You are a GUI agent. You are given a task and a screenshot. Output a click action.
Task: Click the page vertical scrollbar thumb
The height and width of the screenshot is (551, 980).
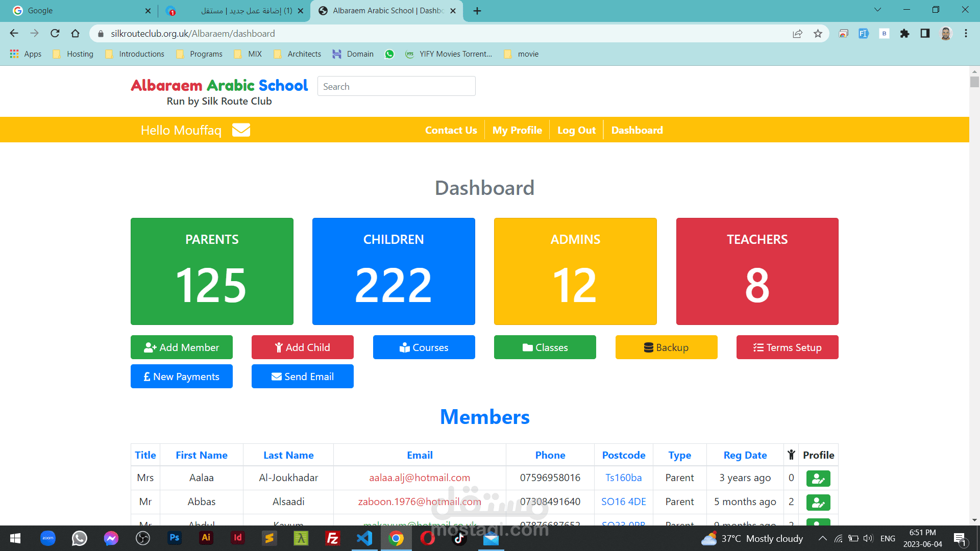pyautogui.click(x=974, y=82)
